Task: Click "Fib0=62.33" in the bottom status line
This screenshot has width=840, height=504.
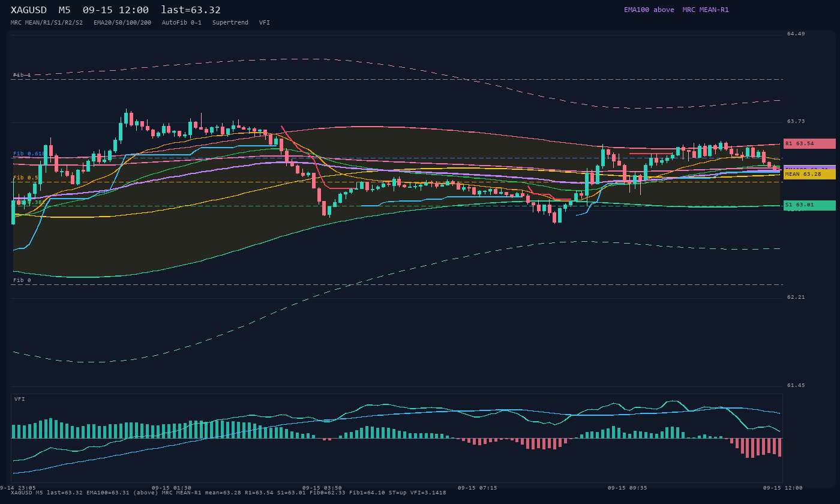Action: coord(328,493)
